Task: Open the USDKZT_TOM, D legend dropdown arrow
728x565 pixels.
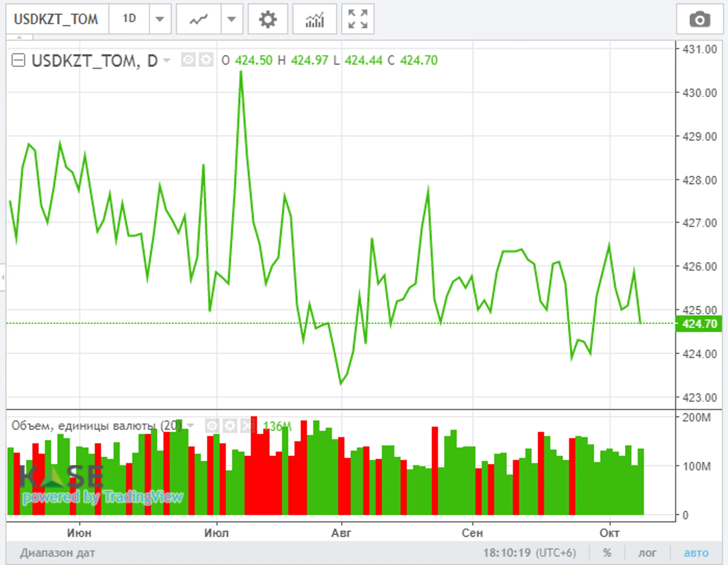Action: (x=166, y=61)
